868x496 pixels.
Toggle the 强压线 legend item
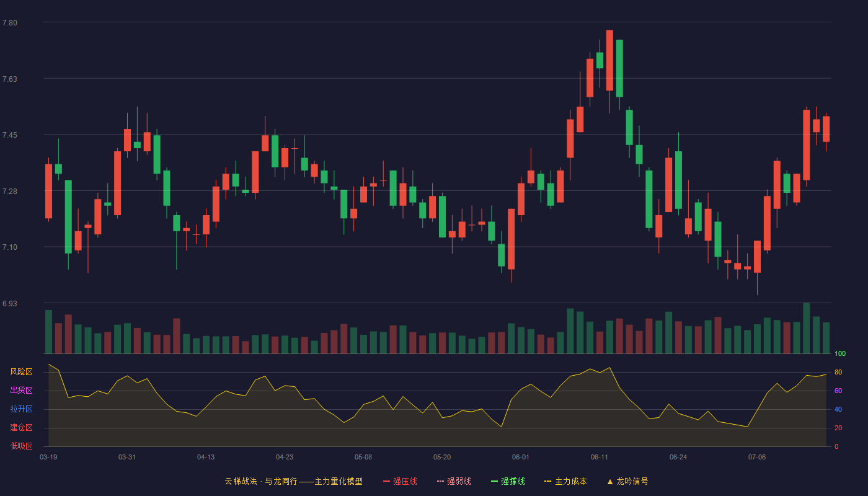400,481
